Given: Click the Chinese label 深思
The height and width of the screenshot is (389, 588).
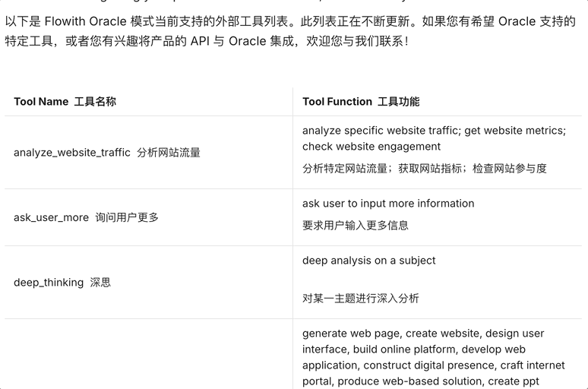Looking at the screenshot, I should (100, 283).
